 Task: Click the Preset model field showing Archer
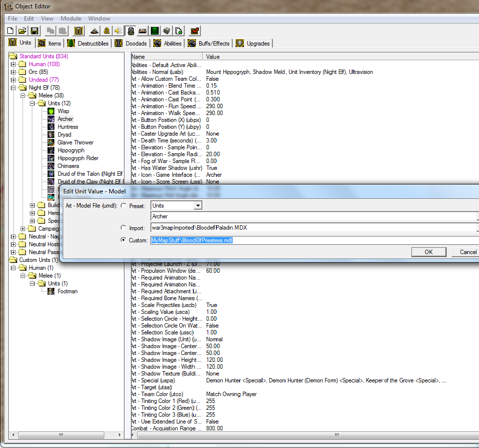point(313,216)
